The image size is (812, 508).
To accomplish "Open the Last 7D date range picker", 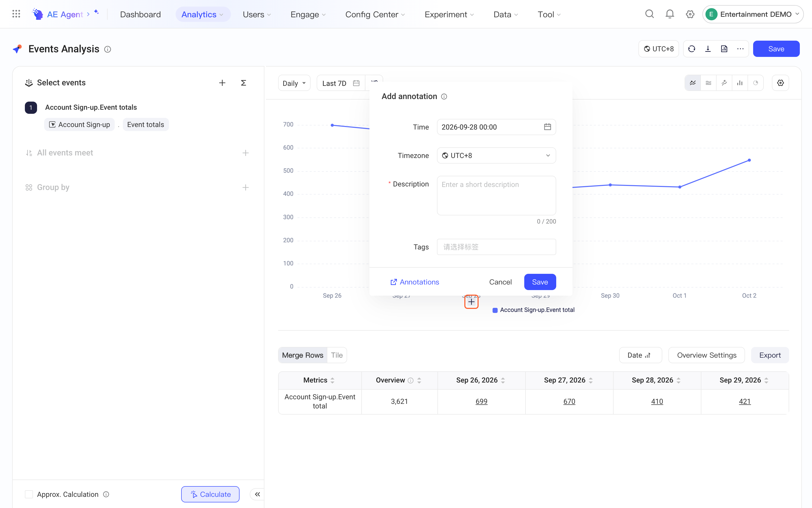I will (x=341, y=83).
